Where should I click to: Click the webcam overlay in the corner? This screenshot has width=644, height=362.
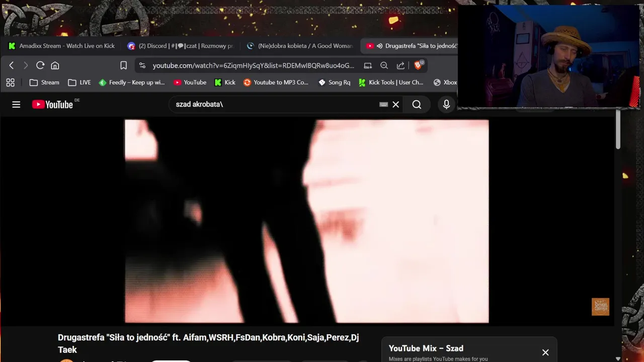[x=548, y=56]
